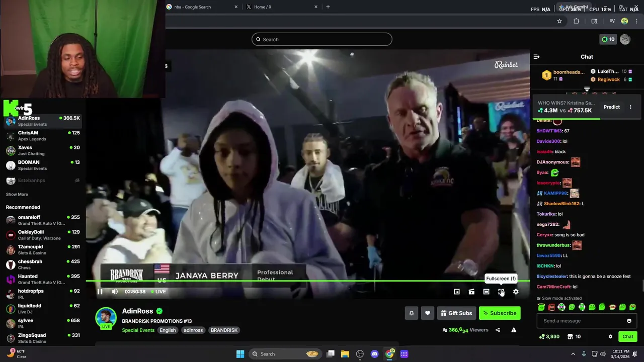Select the English tag

[x=168, y=330]
